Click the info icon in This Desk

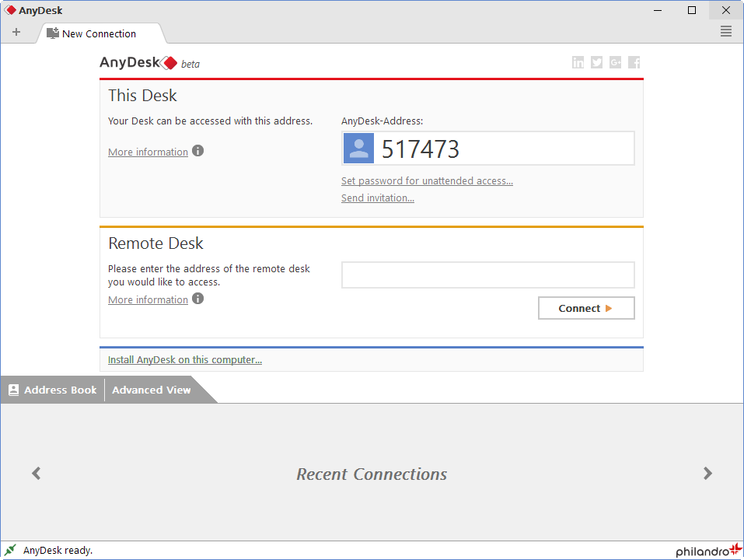198,151
